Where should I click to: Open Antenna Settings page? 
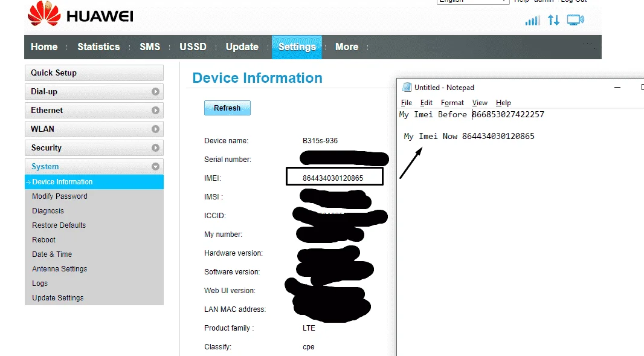60,269
